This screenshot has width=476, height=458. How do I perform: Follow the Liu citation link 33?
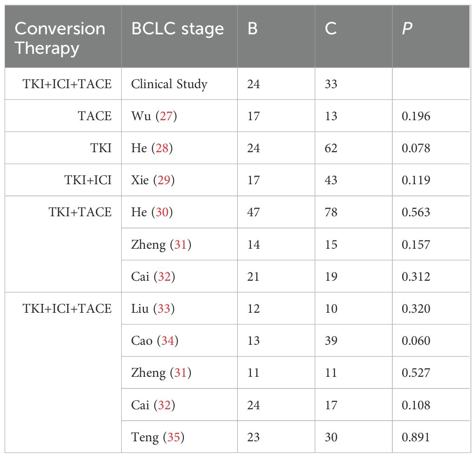coord(163,309)
